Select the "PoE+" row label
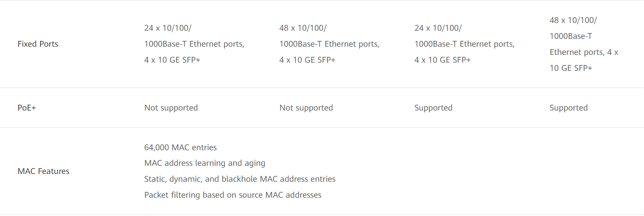The image size is (644, 216). [x=27, y=108]
